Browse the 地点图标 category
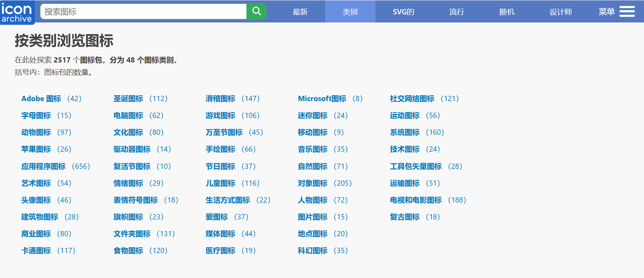This screenshot has height=278, width=644. pyautogui.click(x=313, y=234)
